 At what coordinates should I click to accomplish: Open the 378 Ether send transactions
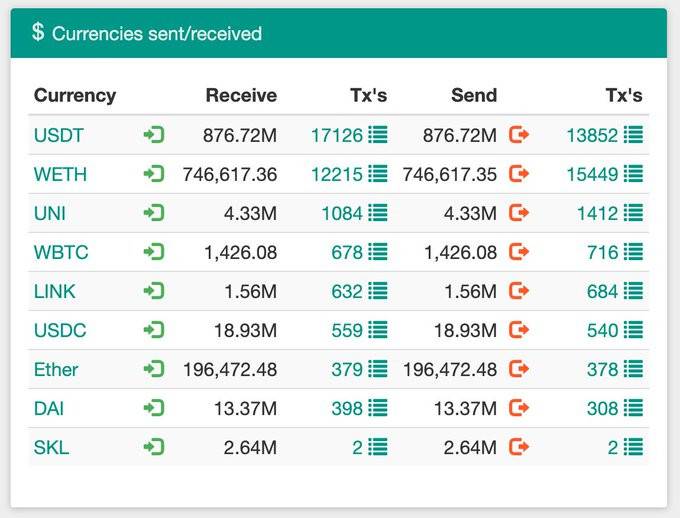point(602,369)
